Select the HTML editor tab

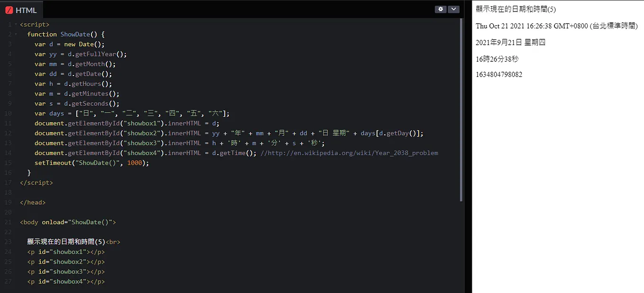[22, 10]
